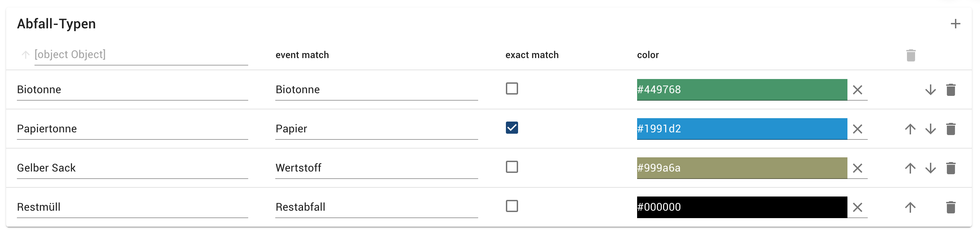
Task: Click the Wertstoff event match field
Action: [376, 168]
